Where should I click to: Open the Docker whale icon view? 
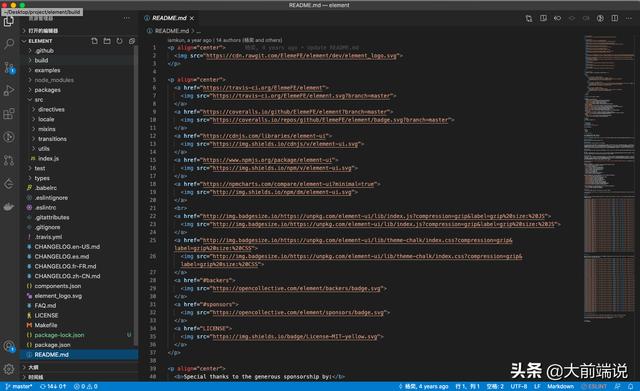[9, 207]
